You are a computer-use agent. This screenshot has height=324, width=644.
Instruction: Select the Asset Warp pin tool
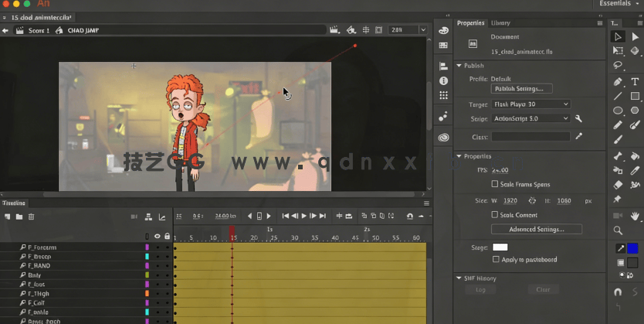pyautogui.click(x=617, y=199)
